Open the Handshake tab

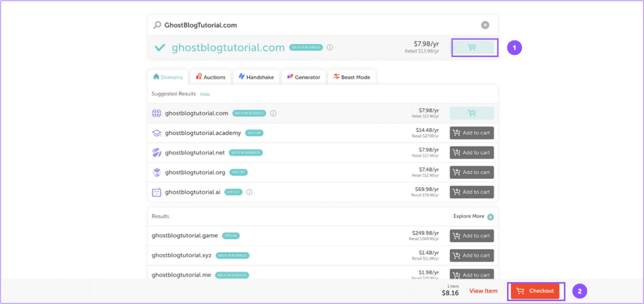click(x=256, y=77)
